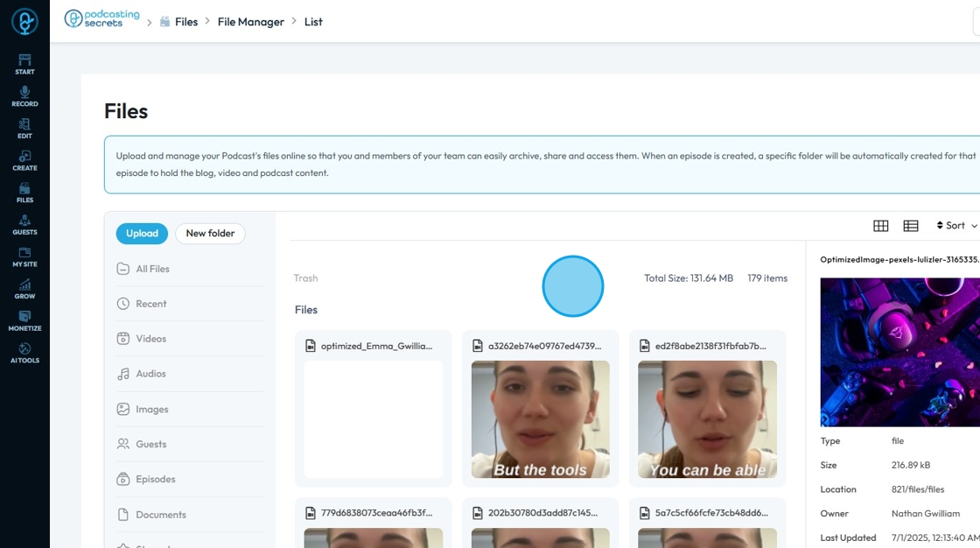Click file icon beside ed2f8abe2138f31fbfab7b
This screenshot has height=548, width=980.
point(644,346)
